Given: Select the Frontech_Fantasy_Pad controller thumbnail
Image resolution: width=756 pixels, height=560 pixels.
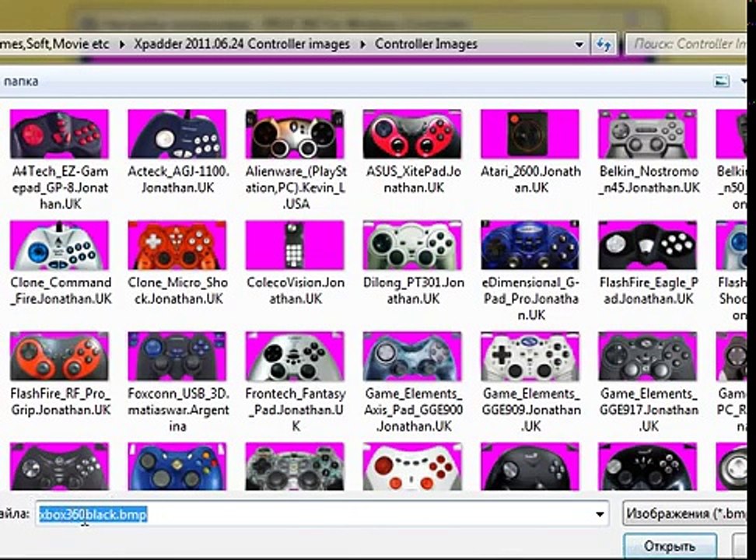Looking at the screenshot, I should point(295,356).
